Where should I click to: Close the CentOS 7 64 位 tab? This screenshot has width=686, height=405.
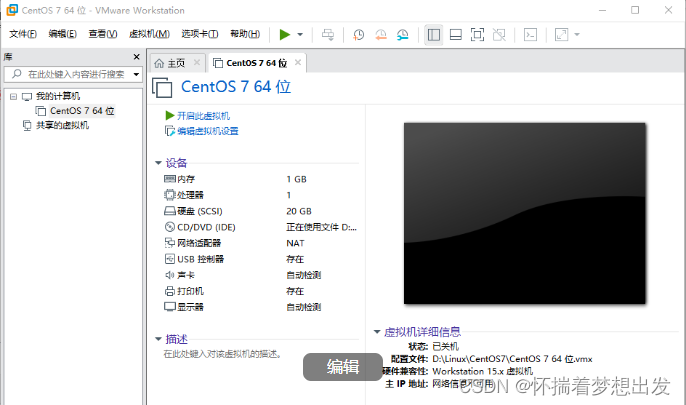pyautogui.click(x=298, y=63)
